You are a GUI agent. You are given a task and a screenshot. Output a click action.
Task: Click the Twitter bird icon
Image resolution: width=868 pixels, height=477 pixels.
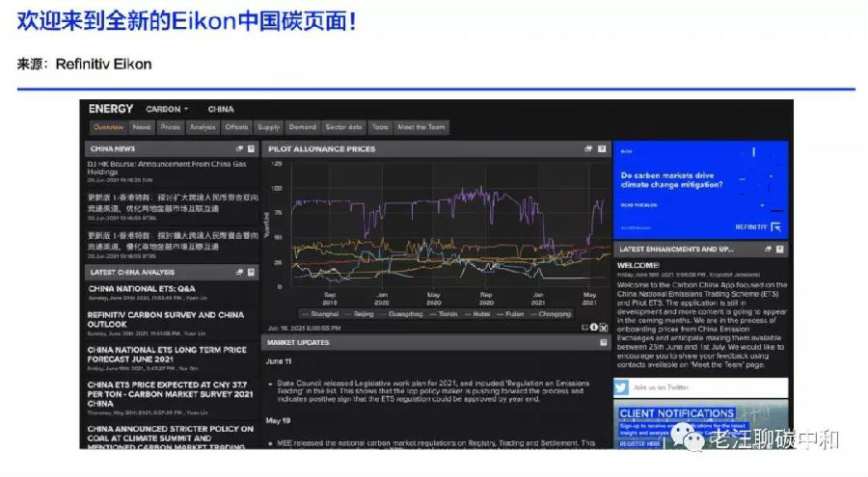point(622,387)
